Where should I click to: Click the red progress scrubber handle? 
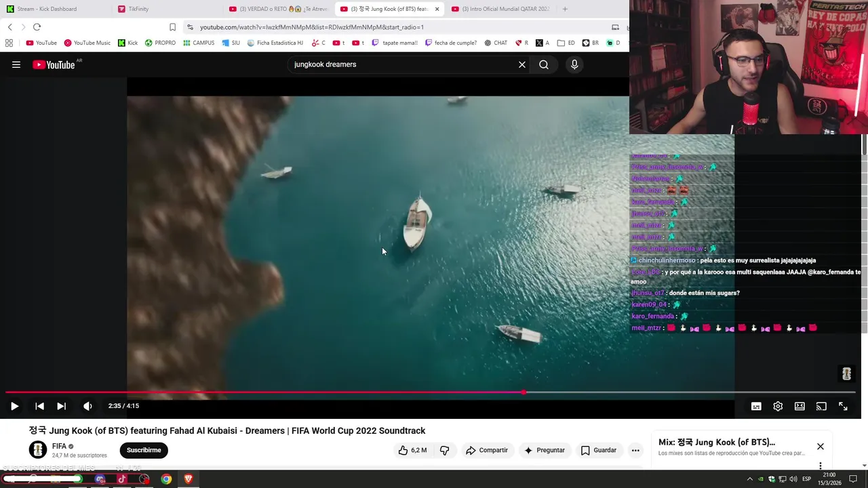[524, 392]
